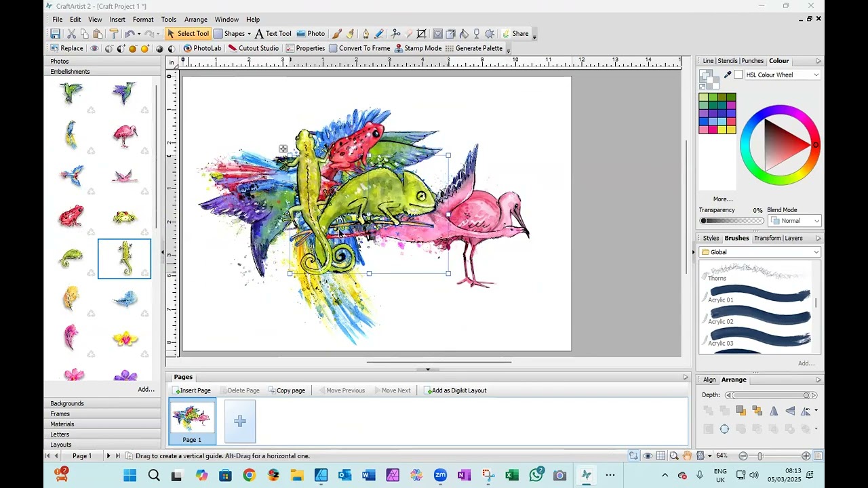Image resolution: width=868 pixels, height=488 pixels.
Task: Click the Save icon in the toolbar
Action: [56, 34]
